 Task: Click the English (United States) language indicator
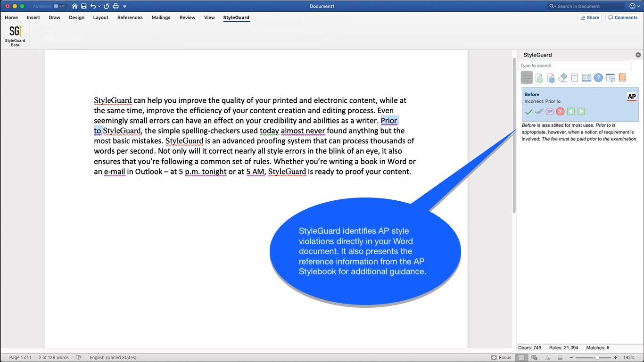(x=113, y=358)
